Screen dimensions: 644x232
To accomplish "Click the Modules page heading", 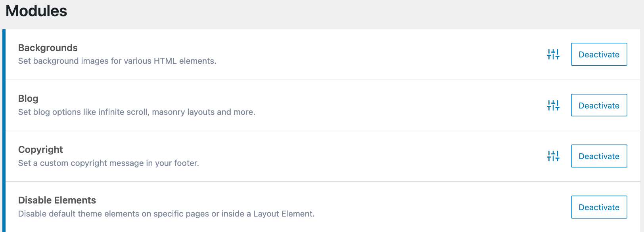I will point(36,11).
